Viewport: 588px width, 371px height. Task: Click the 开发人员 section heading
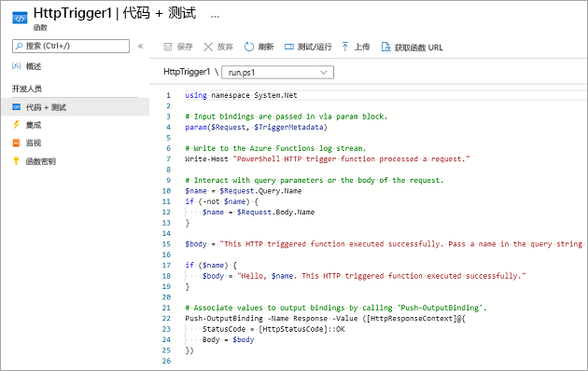[27, 89]
